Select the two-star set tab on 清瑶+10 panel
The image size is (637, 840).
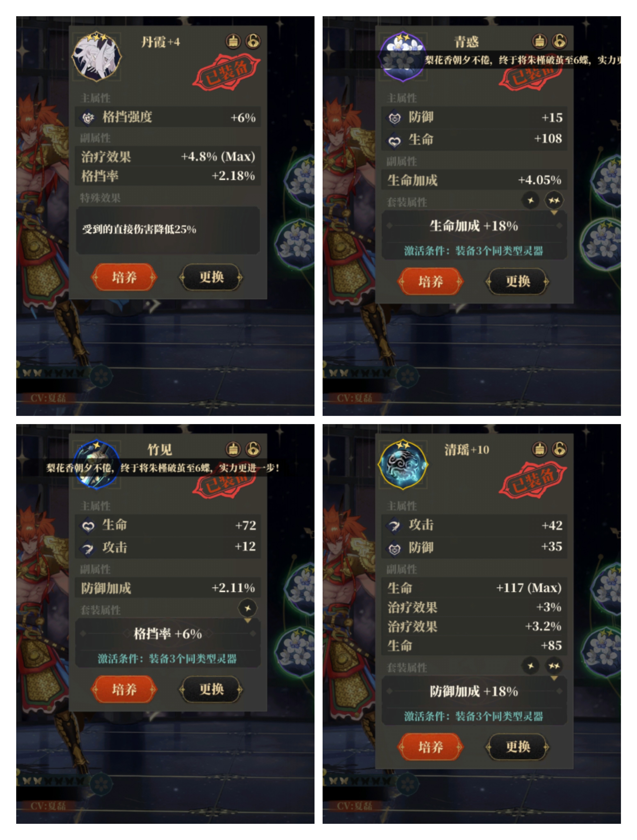tap(554, 665)
